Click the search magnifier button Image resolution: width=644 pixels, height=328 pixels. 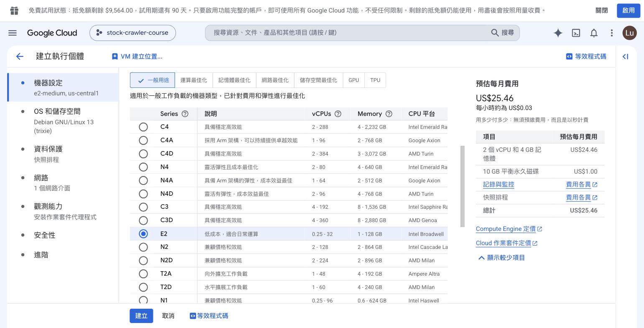(503, 33)
